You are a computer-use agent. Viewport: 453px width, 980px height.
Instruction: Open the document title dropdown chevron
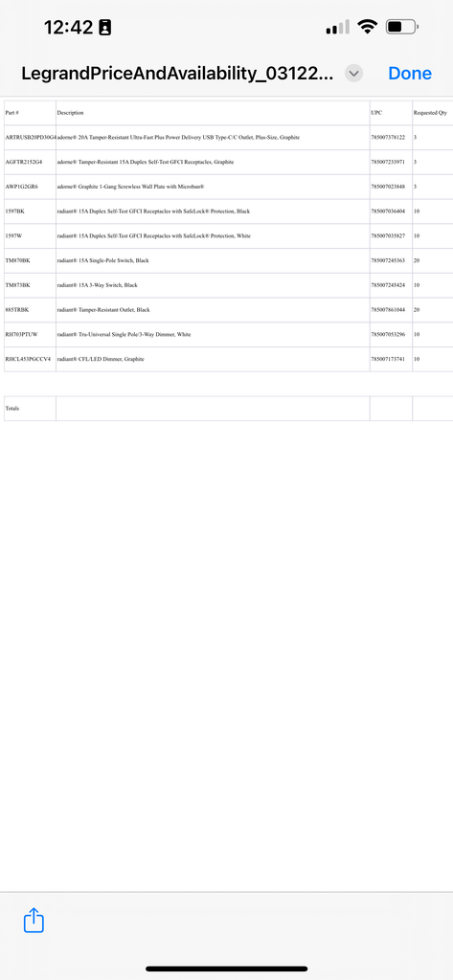[x=353, y=73]
